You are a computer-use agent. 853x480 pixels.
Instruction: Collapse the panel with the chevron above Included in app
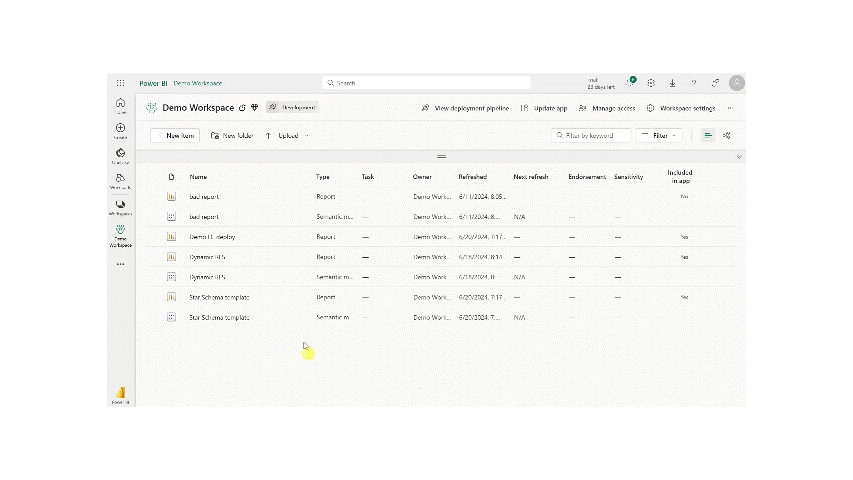(x=739, y=157)
